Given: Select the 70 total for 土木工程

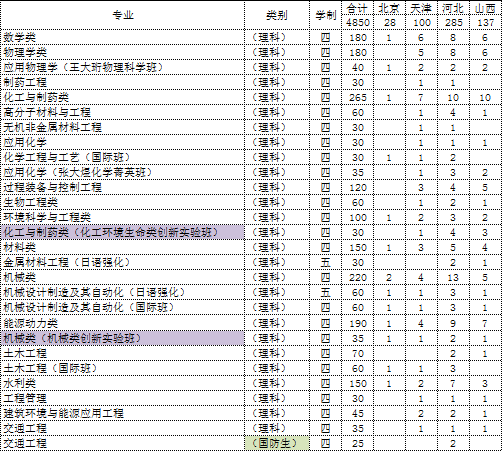Looking at the screenshot, I should click(x=358, y=353).
